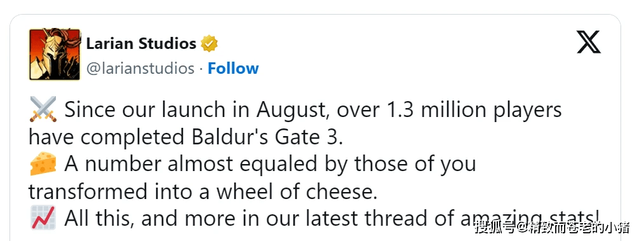The image size is (644, 241).
Task: Click the X logo on the tweet
Action: (589, 42)
